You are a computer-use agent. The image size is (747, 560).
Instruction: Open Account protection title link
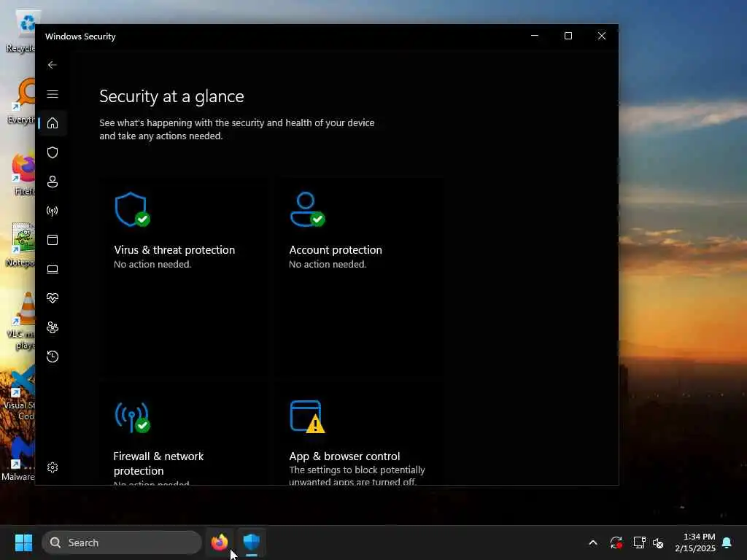point(336,250)
